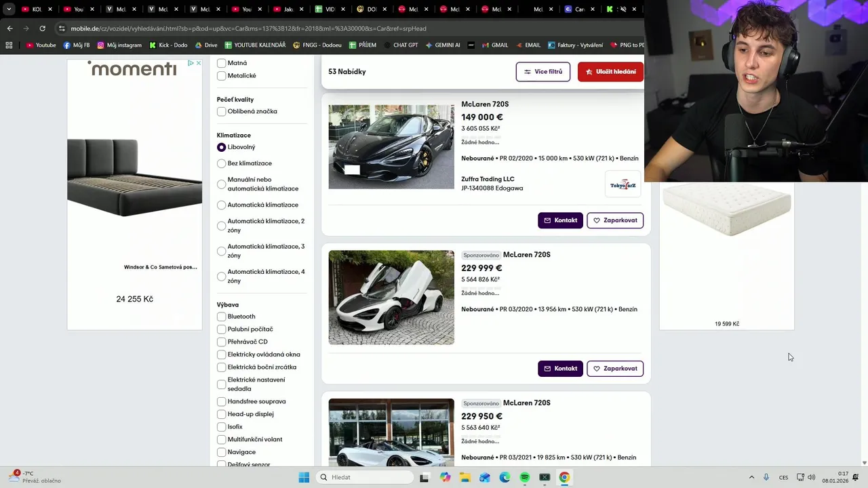This screenshot has width=868, height=488.
Task: Open the white McLaren with open doors photo
Action: point(391,298)
